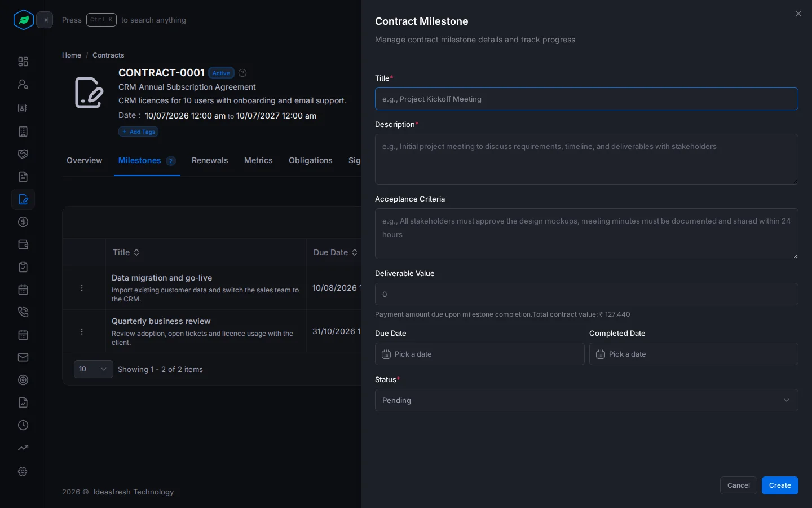Open the dollar coin sidebar icon
The image size is (812, 508).
click(23, 222)
